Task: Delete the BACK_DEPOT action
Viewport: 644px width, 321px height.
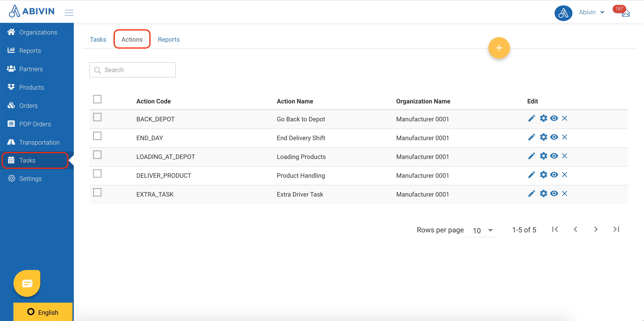Action: pos(564,118)
